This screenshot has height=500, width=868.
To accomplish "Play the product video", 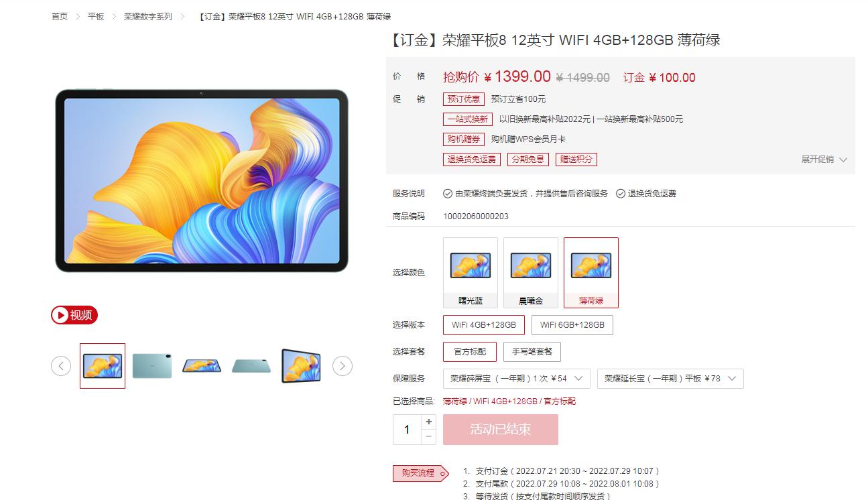I will [x=74, y=315].
